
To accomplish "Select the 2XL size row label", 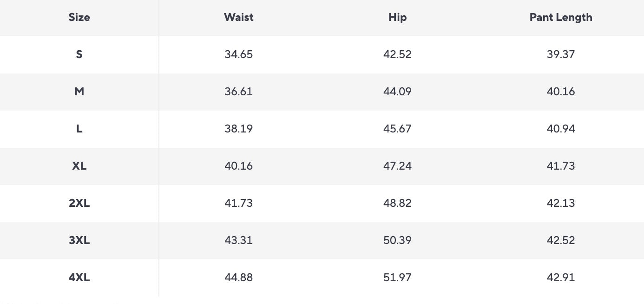I will point(79,203).
